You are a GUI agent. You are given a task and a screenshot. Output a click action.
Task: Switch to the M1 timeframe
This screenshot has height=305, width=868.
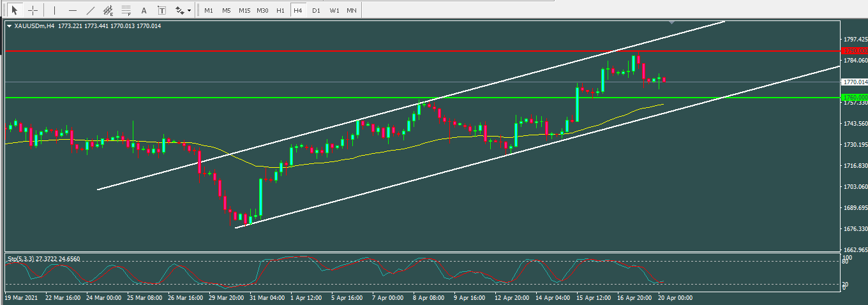coord(209,10)
